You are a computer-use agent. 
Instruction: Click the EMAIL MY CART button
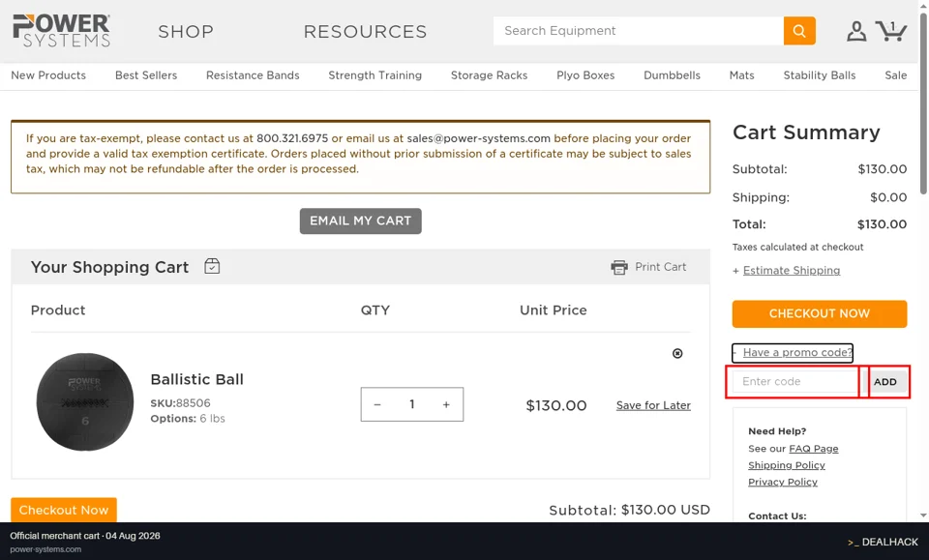pyautogui.click(x=360, y=221)
